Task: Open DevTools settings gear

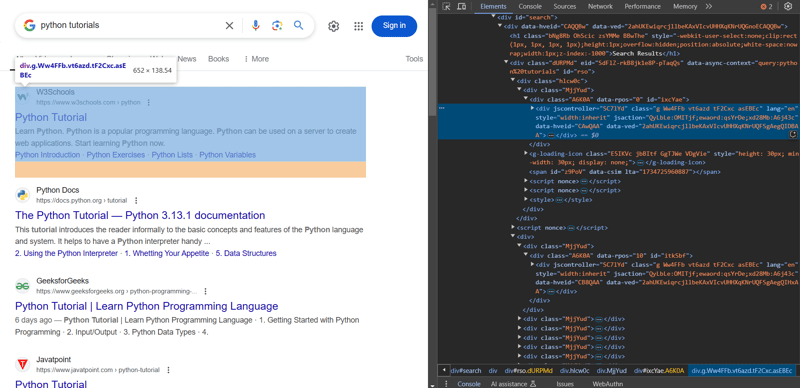Action: (x=788, y=7)
